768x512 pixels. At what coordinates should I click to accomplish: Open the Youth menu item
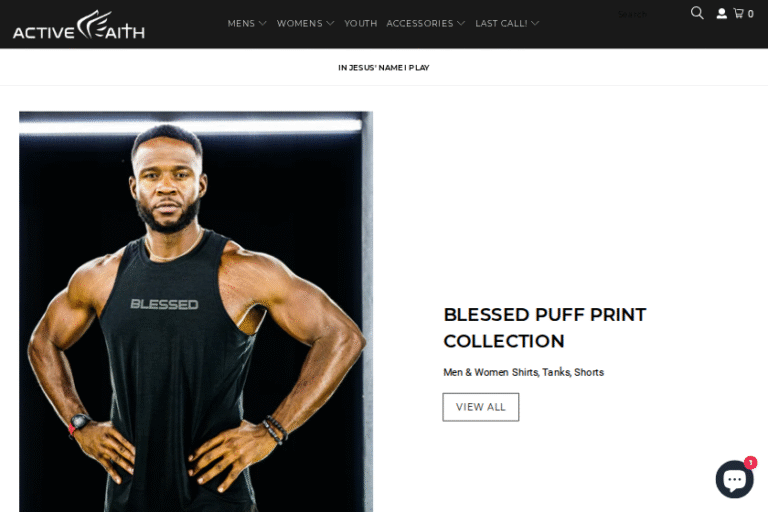point(360,23)
